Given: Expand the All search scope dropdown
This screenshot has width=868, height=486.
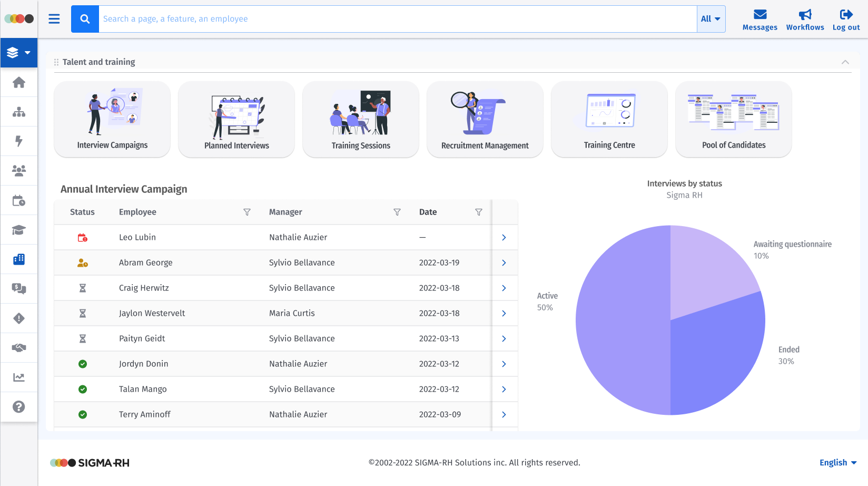Looking at the screenshot, I should click(x=711, y=19).
